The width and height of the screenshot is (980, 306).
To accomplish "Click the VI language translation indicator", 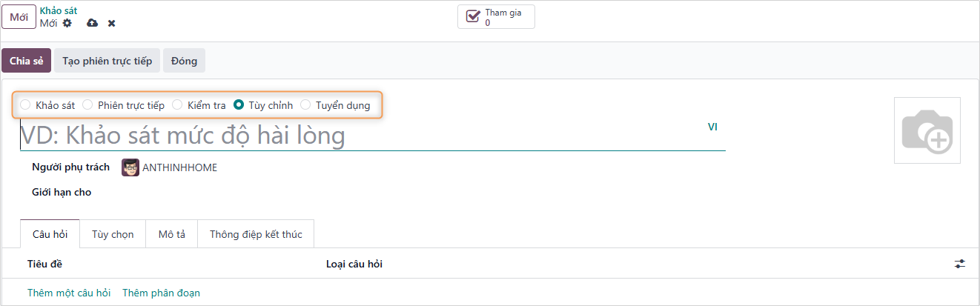I will (712, 127).
